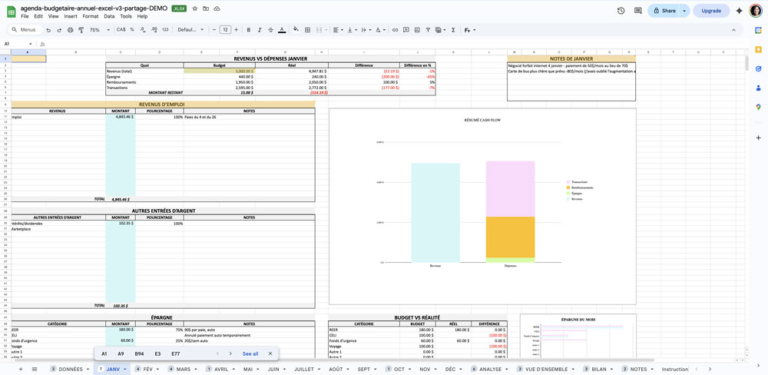
Task: Decrease font size with minus button
Action: pyautogui.click(x=214, y=30)
